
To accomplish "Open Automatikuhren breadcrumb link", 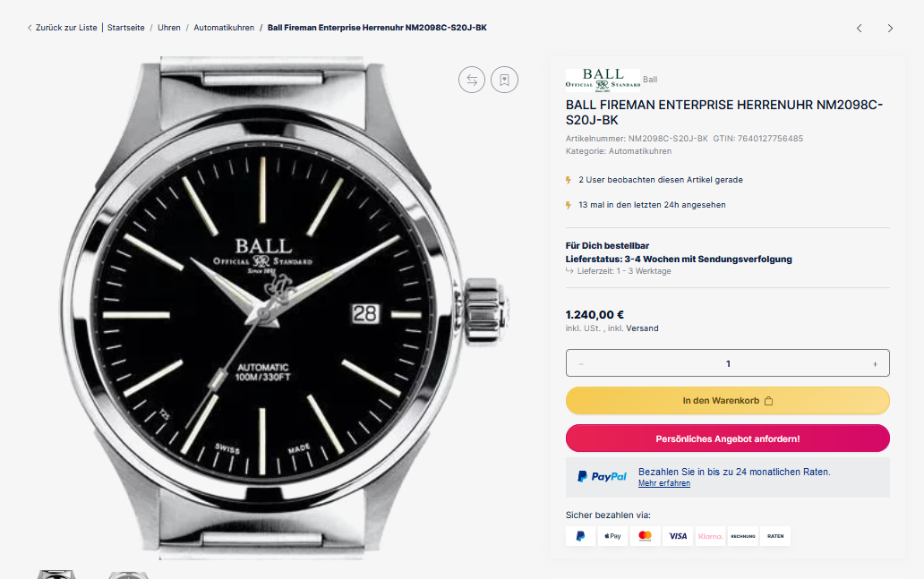I will (224, 28).
